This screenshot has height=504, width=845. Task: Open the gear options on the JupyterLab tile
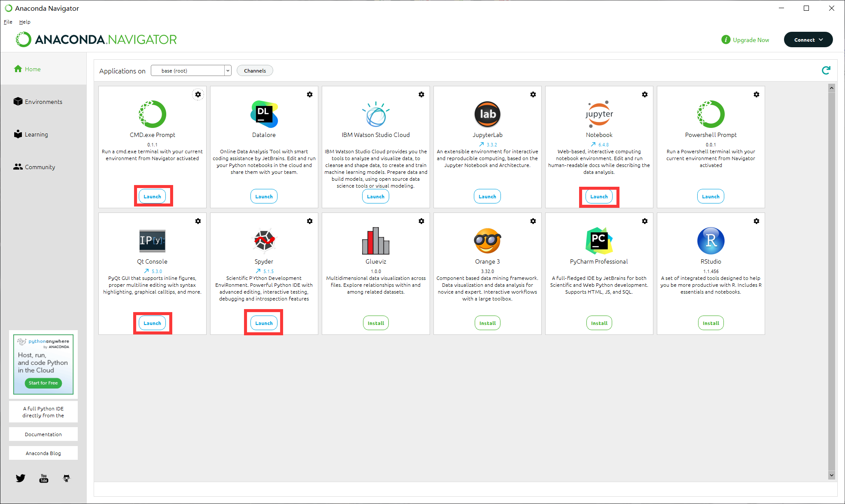[533, 94]
